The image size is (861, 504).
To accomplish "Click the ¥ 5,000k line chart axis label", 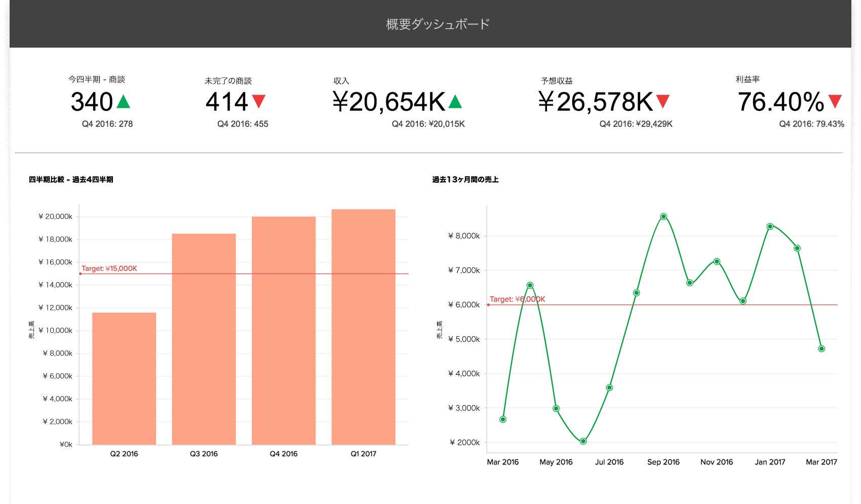I will click(x=464, y=339).
